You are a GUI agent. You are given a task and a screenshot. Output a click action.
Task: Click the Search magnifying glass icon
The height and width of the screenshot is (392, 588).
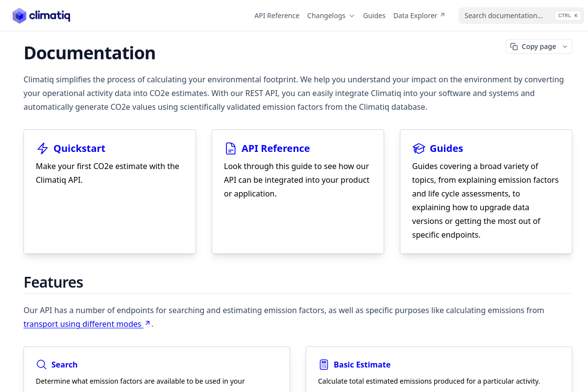click(42, 365)
